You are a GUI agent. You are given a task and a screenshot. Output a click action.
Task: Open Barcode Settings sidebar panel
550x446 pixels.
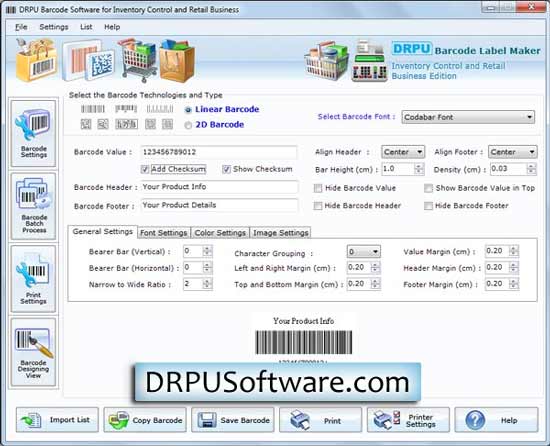(33, 133)
